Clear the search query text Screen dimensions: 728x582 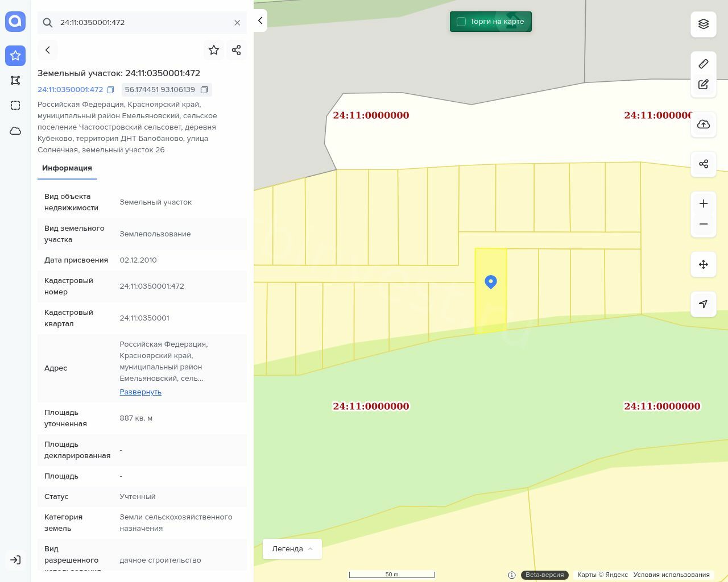point(237,23)
